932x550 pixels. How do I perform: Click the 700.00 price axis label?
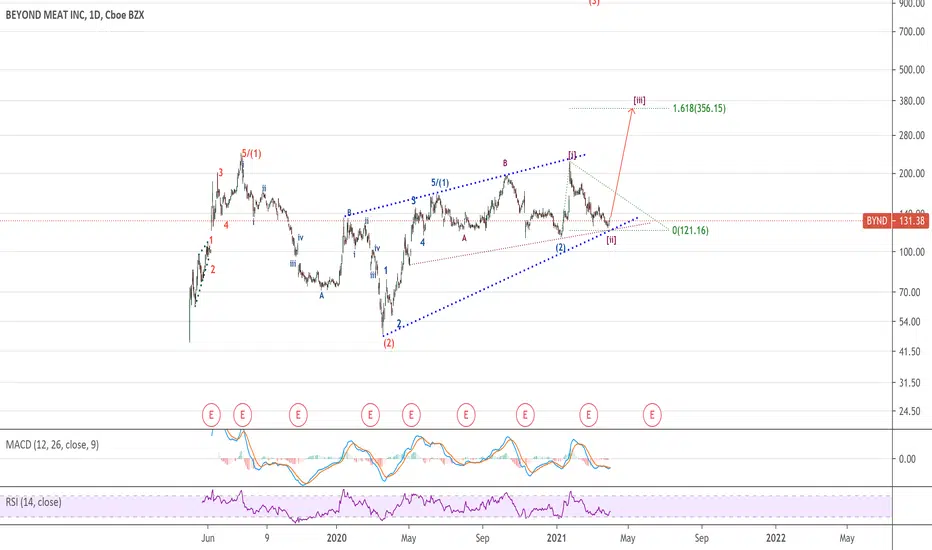tap(912, 32)
